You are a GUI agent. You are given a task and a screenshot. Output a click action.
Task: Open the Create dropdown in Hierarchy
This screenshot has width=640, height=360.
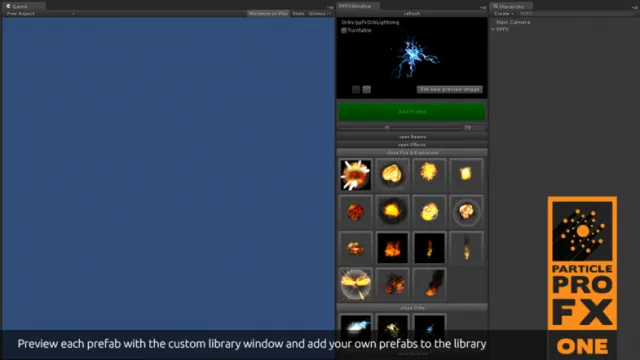[504, 13]
